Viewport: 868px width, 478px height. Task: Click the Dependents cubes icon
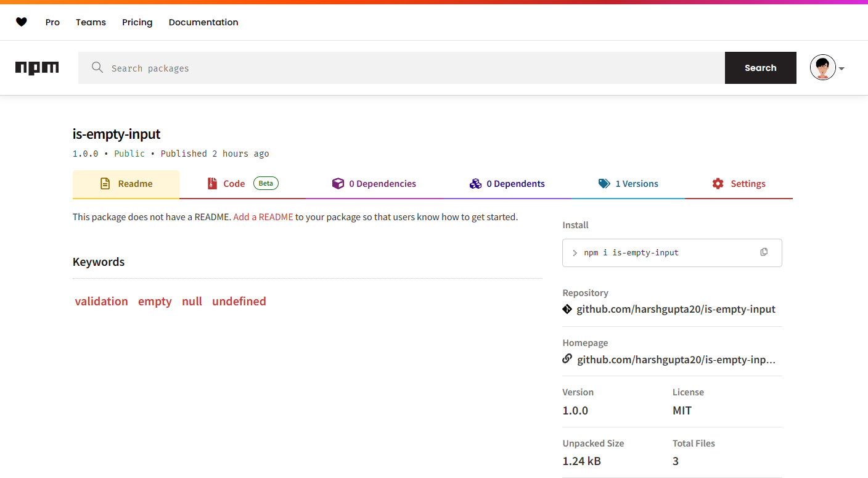tap(475, 184)
